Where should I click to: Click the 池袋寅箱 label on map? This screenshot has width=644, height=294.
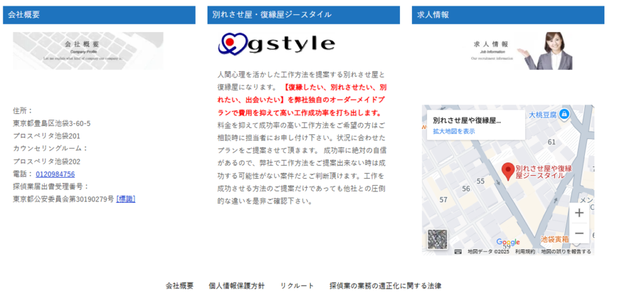click(x=555, y=239)
